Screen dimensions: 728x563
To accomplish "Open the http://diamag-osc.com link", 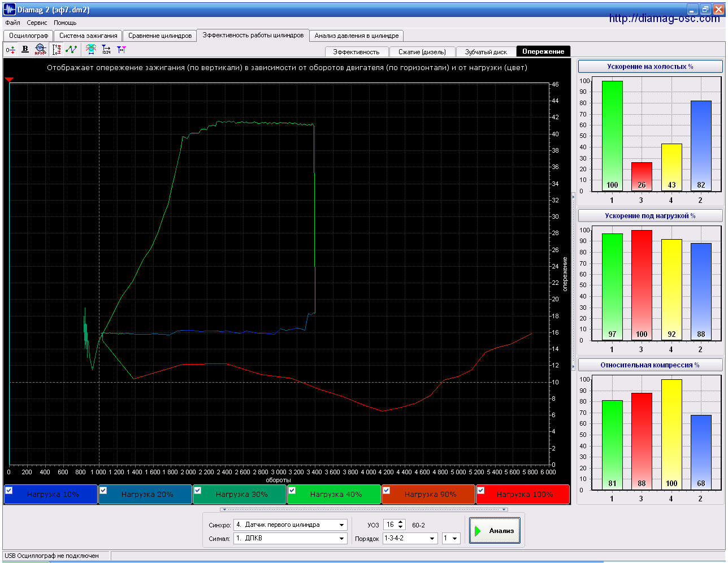I will pos(664,19).
